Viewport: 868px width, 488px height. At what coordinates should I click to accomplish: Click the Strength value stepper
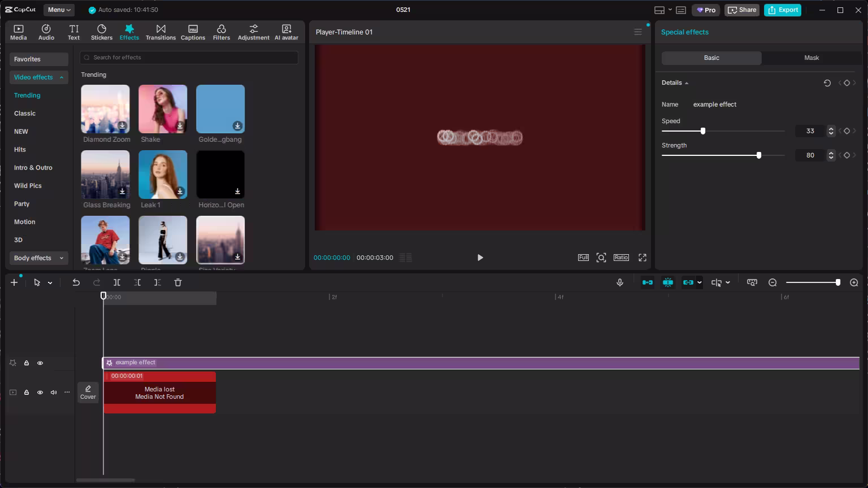click(831, 155)
